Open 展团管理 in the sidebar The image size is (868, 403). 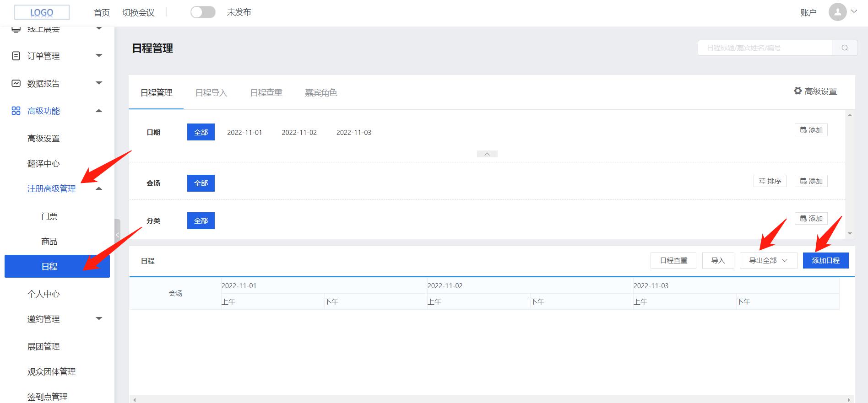click(43, 346)
